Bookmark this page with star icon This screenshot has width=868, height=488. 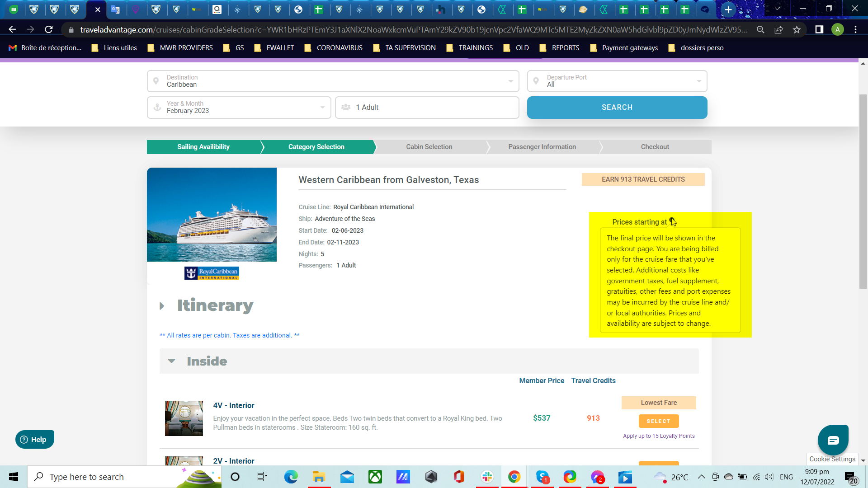click(797, 29)
